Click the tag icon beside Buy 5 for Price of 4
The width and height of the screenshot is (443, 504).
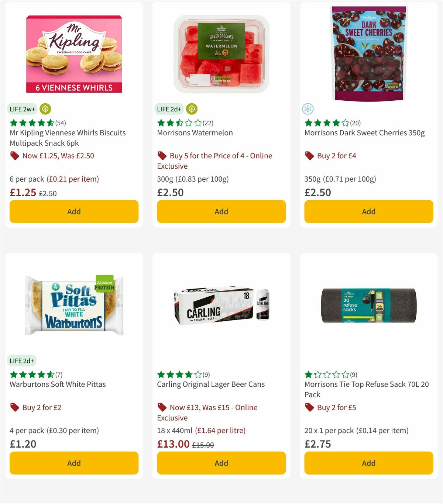click(x=162, y=156)
